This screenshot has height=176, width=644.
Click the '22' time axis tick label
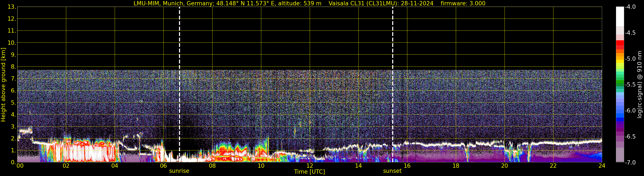pyautogui.click(x=553, y=166)
